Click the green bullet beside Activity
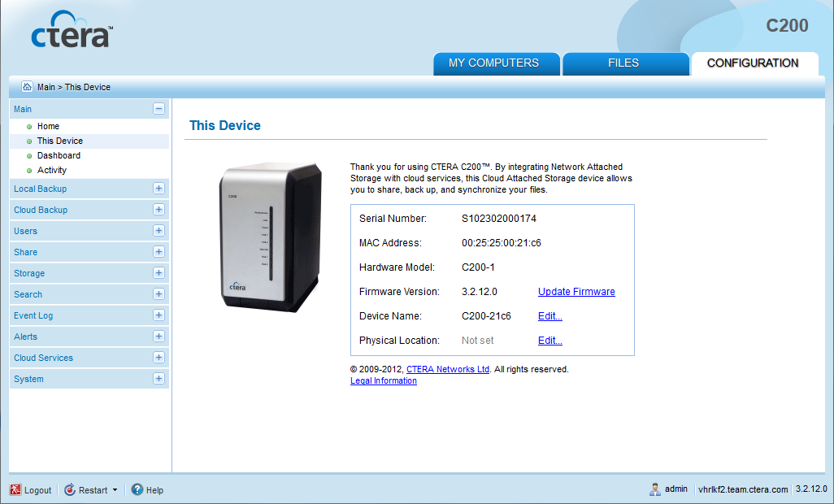This screenshot has width=834, height=504. point(29,171)
